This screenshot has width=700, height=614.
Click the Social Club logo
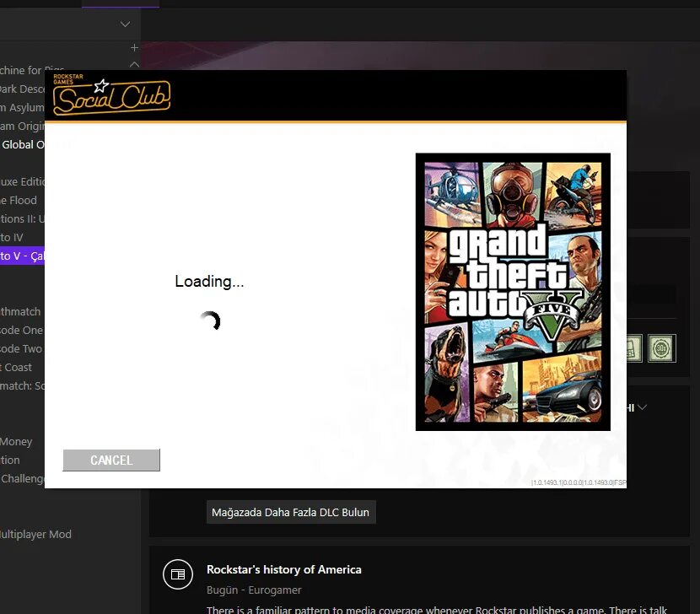(x=111, y=94)
